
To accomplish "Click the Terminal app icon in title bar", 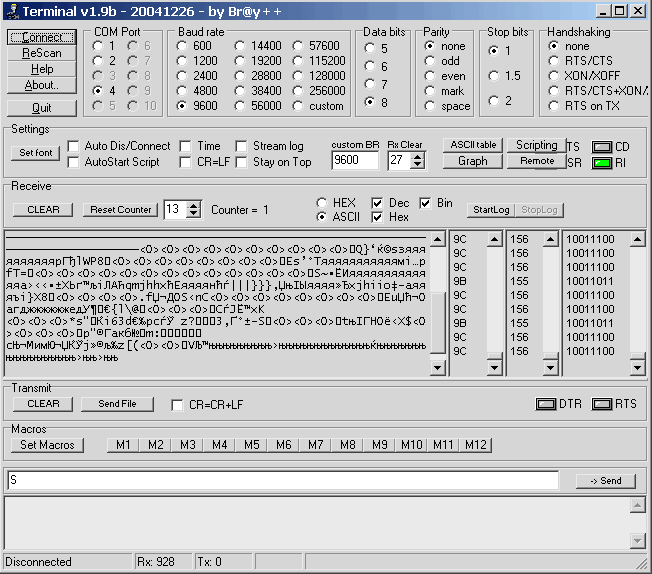I will click(12, 11).
